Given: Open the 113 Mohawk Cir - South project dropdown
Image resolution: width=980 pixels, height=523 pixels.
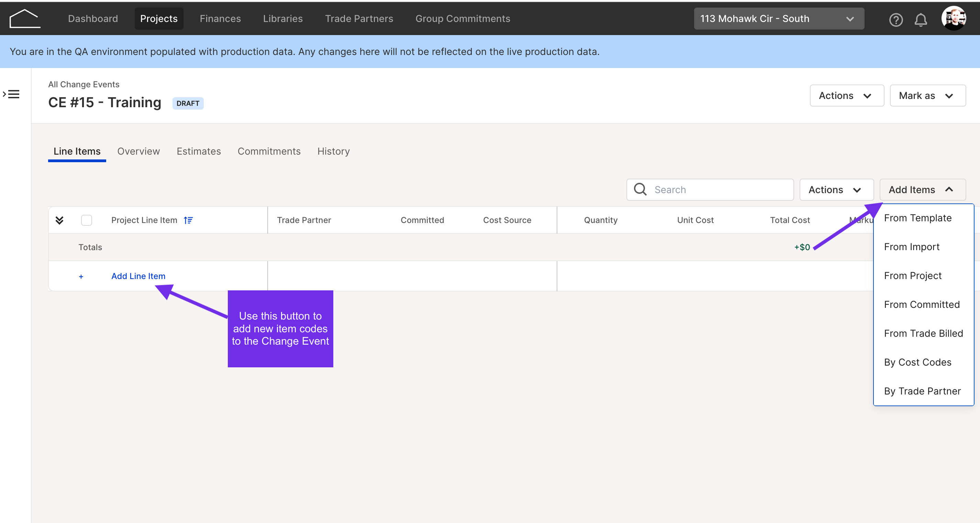Looking at the screenshot, I should (779, 19).
